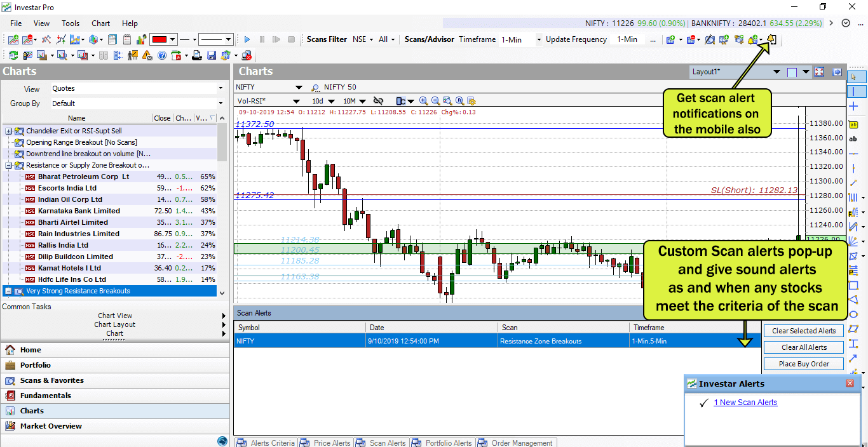Click the print icon in the toolbar
This screenshot has height=447, width=868.
pyautogui.click(x=197, y=56)
